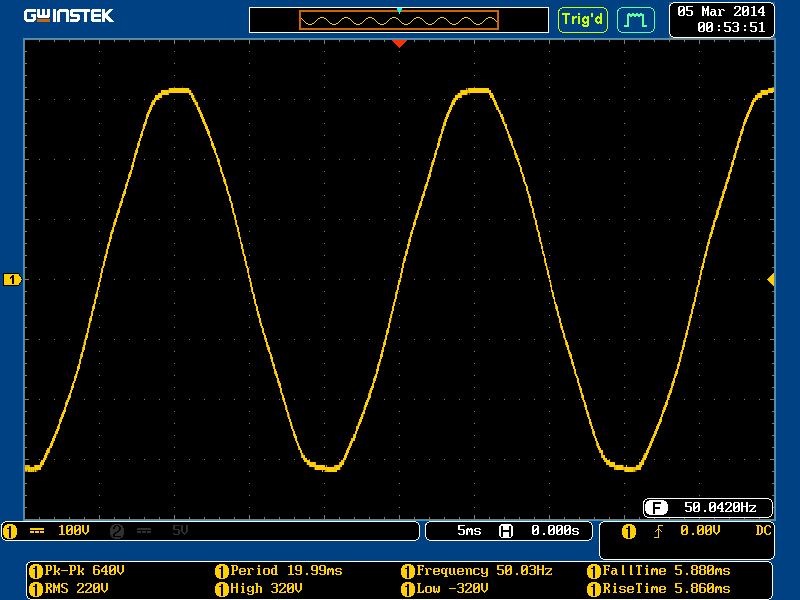Click the trigger level arrow on right edge
Viewport: 800px width, 600px height.
[x=770, y=280]
